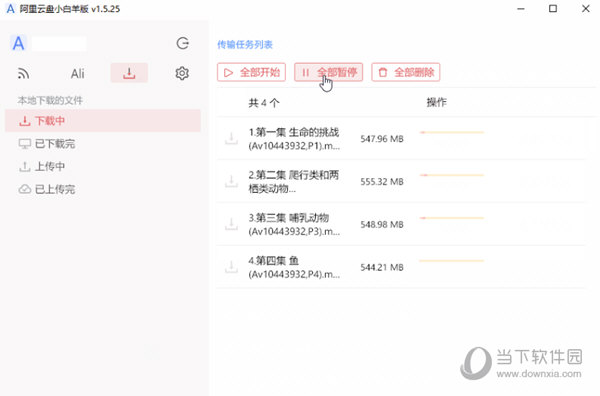The width and height of the screenshot is (600, 396).
Task: Select the 第四集 鱼 task row
Action: pos(401,267)
